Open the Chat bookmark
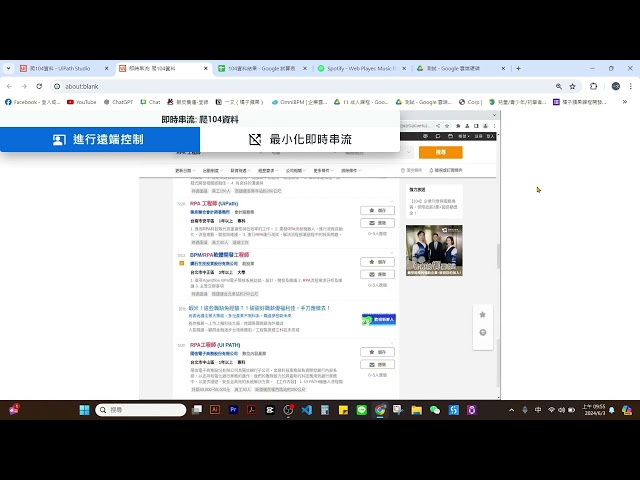Viewport: 640px width, 480px height. (150, 102)
